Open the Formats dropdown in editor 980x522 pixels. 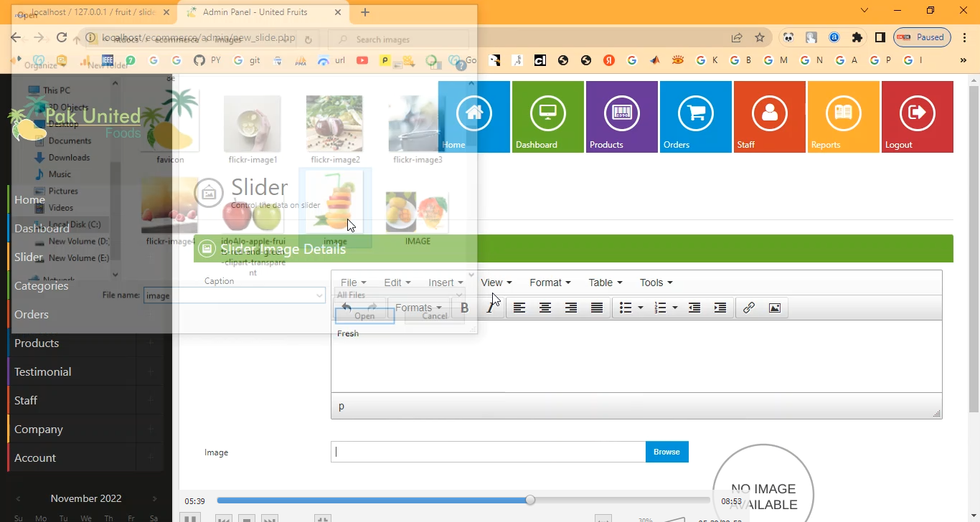[x=418, y=308]
